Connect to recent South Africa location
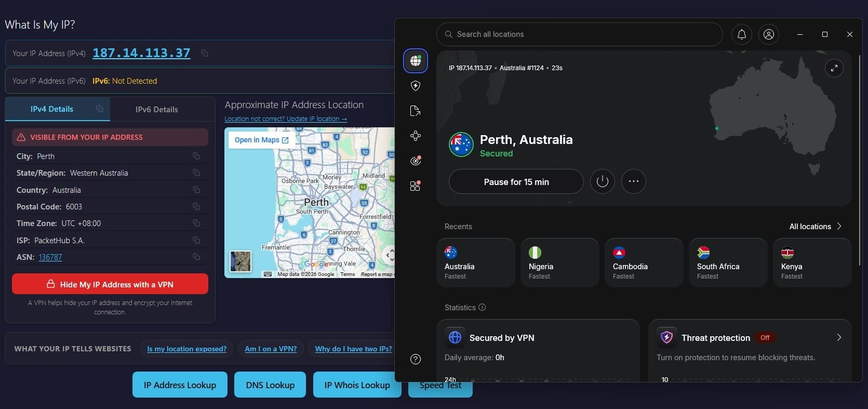 point(728,262)
